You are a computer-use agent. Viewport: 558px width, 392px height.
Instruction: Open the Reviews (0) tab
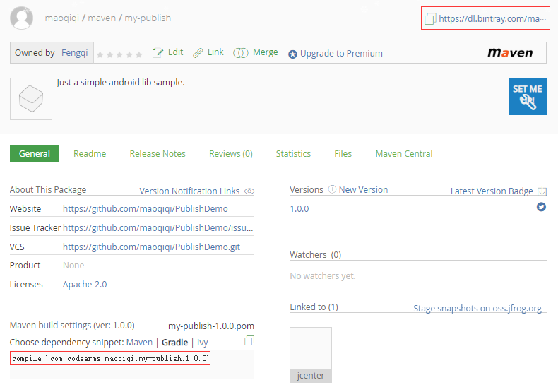click(231, 154)
